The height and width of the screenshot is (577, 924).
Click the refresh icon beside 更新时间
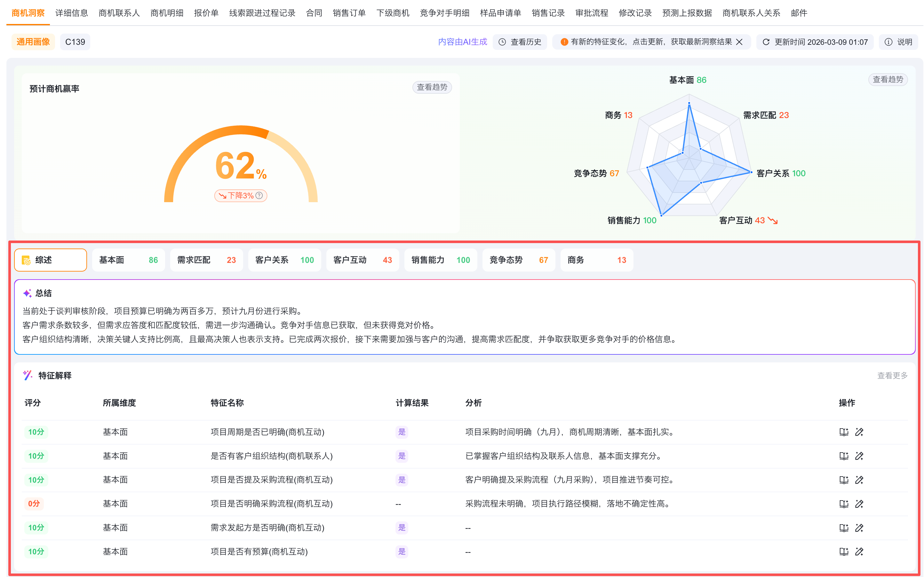click(766, 42)
